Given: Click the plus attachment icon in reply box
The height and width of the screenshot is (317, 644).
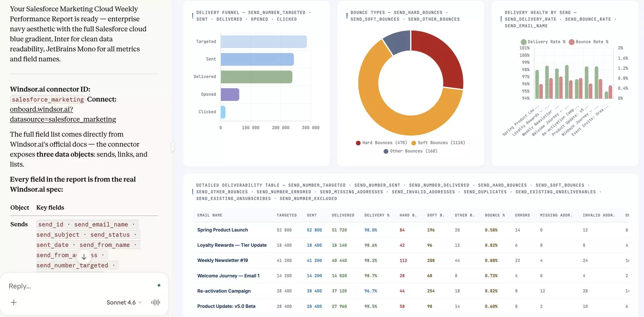Looking at the screenshot, I should click(x=14, y=302).
